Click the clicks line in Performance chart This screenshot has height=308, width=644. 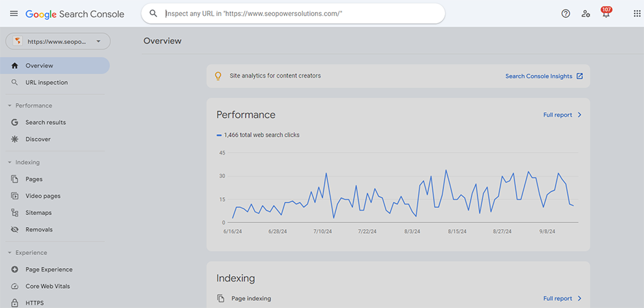[402, 194]
